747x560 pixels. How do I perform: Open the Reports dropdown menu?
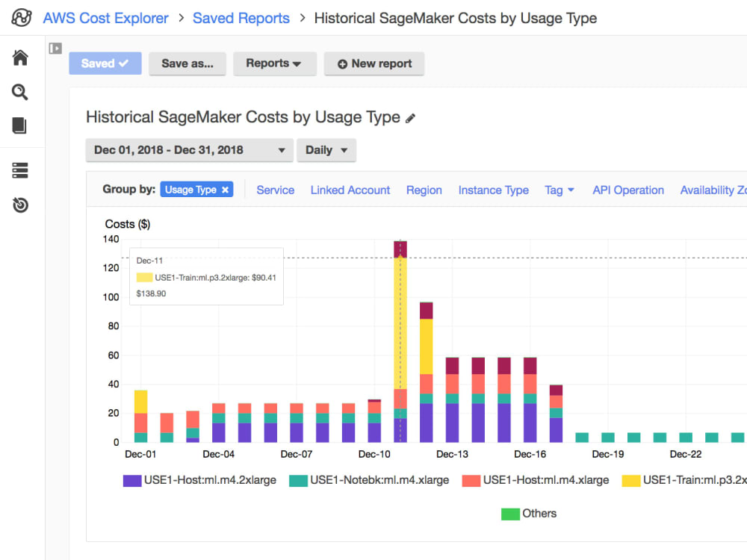pos(274,63)
